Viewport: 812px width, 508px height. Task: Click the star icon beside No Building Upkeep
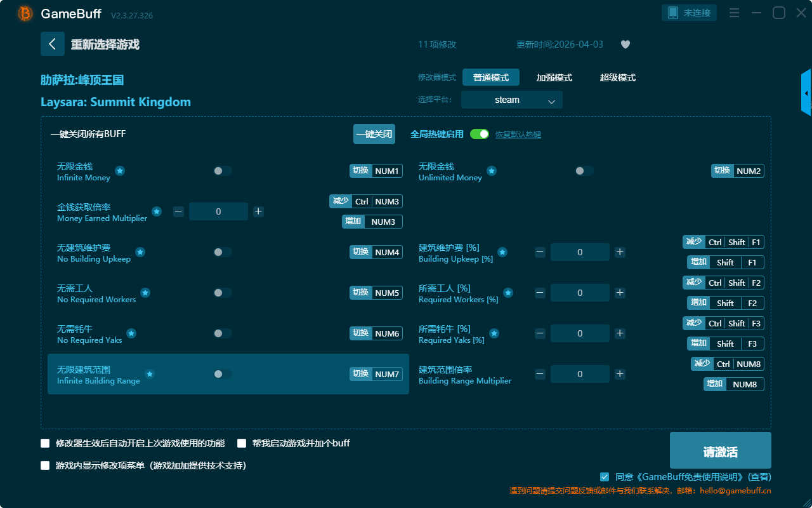point(140,252)
